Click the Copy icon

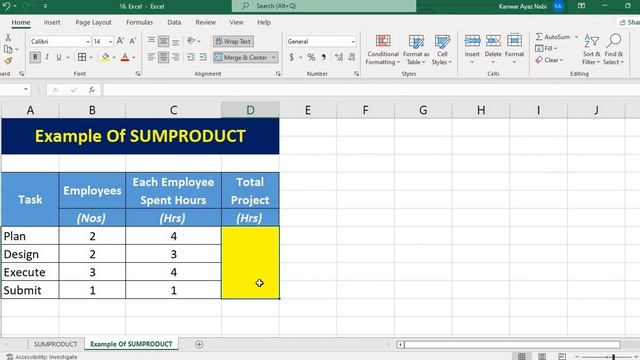[8, 49]
